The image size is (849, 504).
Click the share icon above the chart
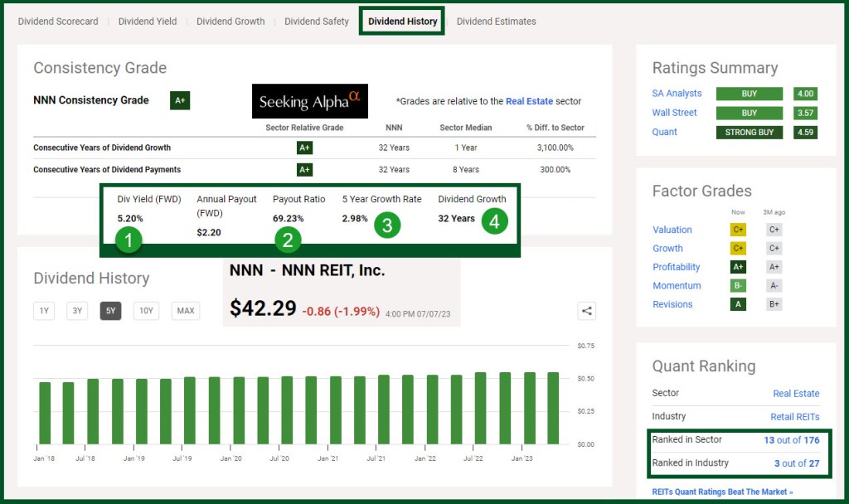[x=587, y=311]
